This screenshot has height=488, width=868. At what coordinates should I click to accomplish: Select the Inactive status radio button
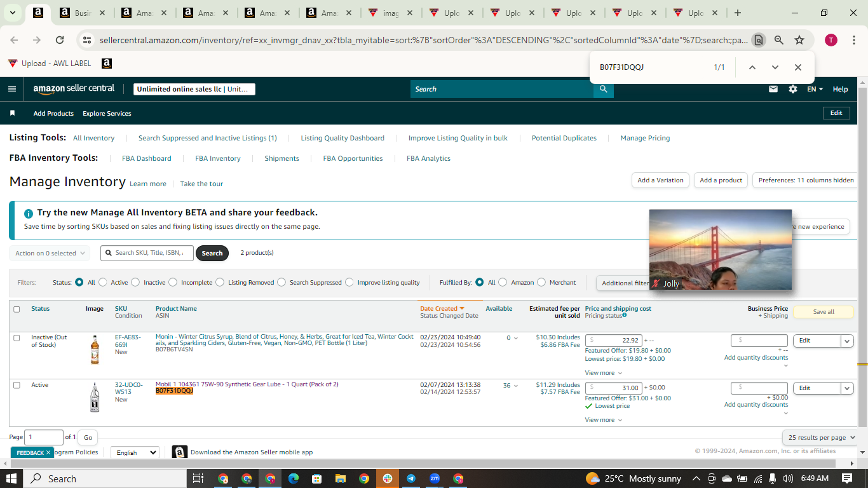[136, 282]
